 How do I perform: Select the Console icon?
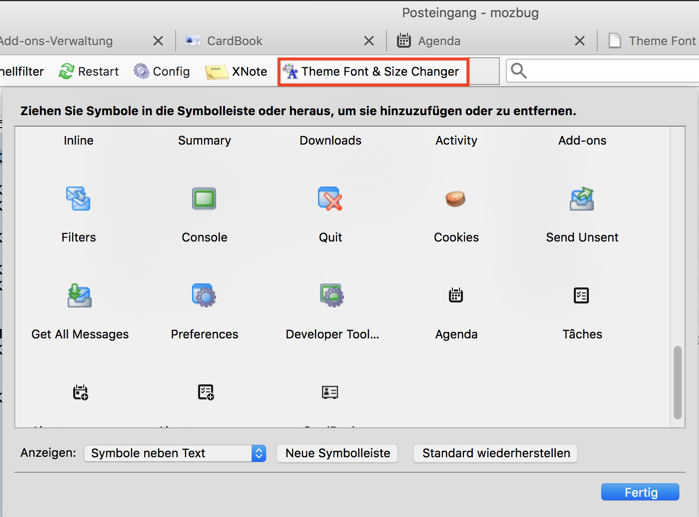pyautogui.click(x=204, y=199)
